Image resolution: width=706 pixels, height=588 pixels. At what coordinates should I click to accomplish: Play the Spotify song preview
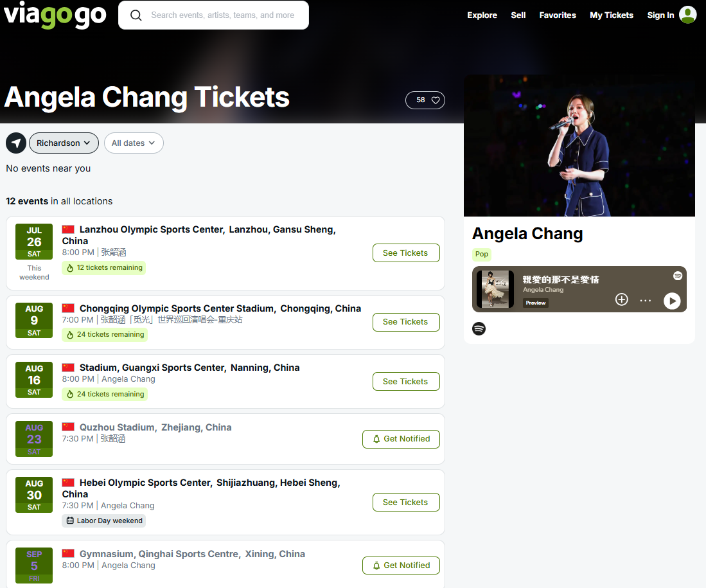[672, 300]
